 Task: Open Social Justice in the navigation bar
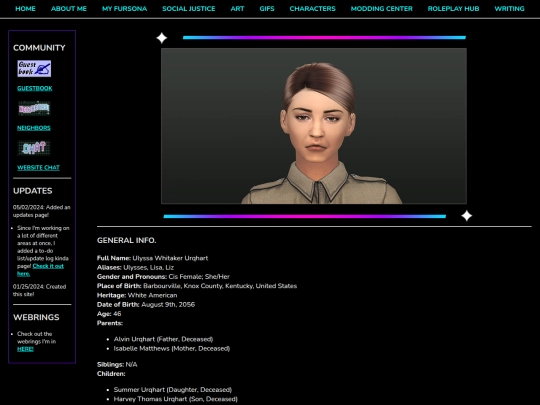[x=189, y=9]
